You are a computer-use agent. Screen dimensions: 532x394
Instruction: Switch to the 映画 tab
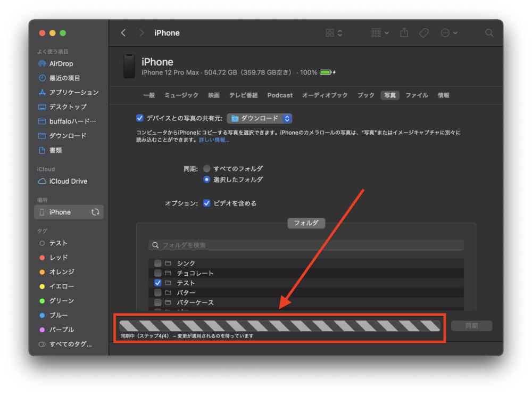[x=214, y=95]
